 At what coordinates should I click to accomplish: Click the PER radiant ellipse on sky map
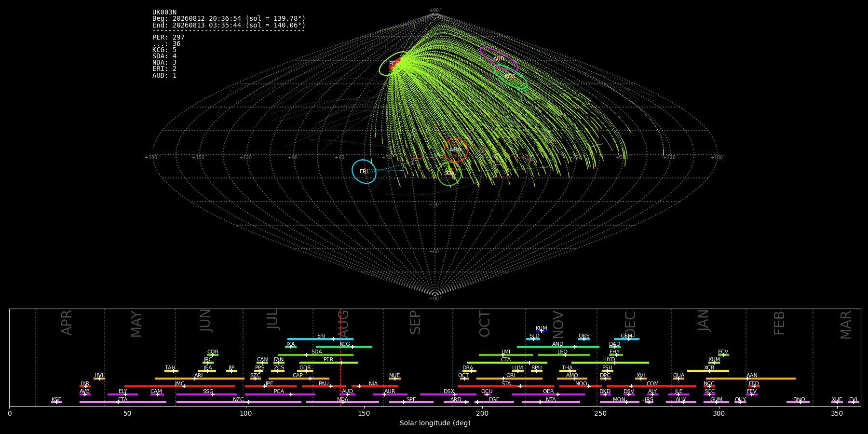coord(395,63)
